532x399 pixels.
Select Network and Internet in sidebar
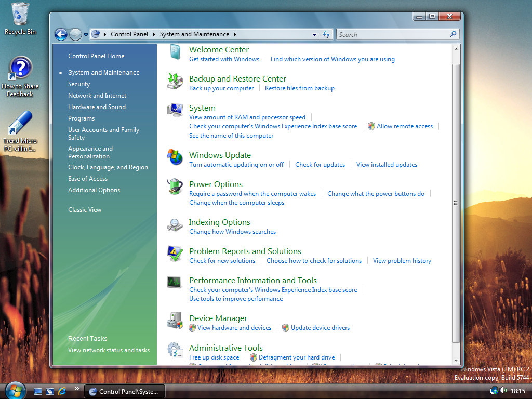[x=97, y=96]
